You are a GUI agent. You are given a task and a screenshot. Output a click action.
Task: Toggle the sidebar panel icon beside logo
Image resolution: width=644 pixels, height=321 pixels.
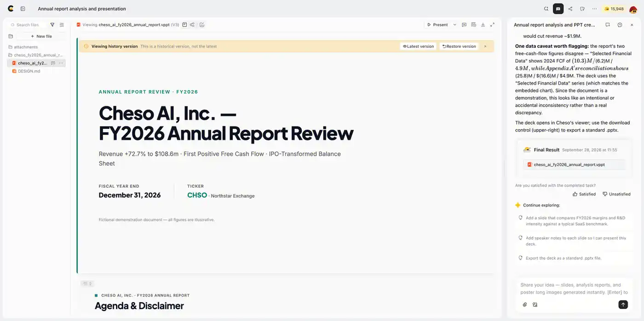(x=23, y=8)
